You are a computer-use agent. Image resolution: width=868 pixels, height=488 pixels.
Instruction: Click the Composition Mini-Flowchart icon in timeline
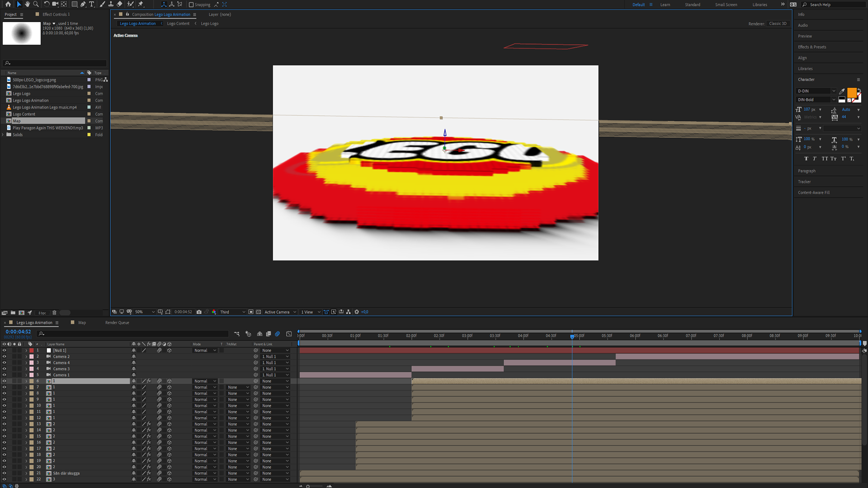(237, 334)
